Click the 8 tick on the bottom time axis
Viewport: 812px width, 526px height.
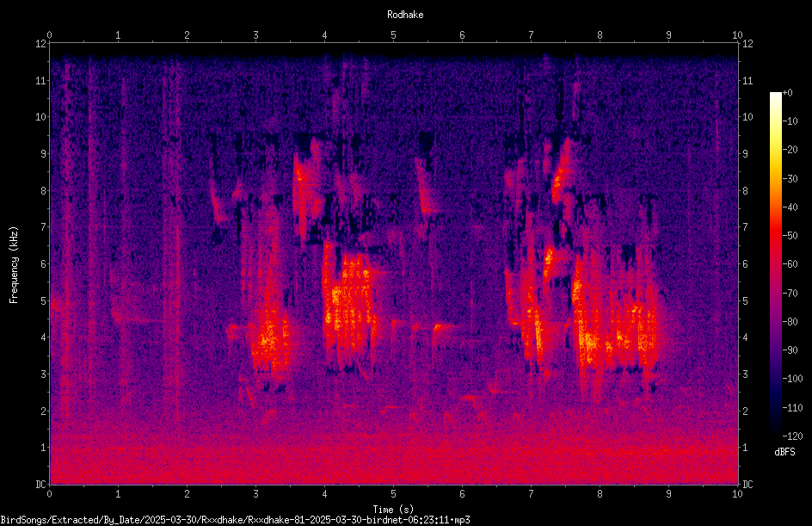600,494
